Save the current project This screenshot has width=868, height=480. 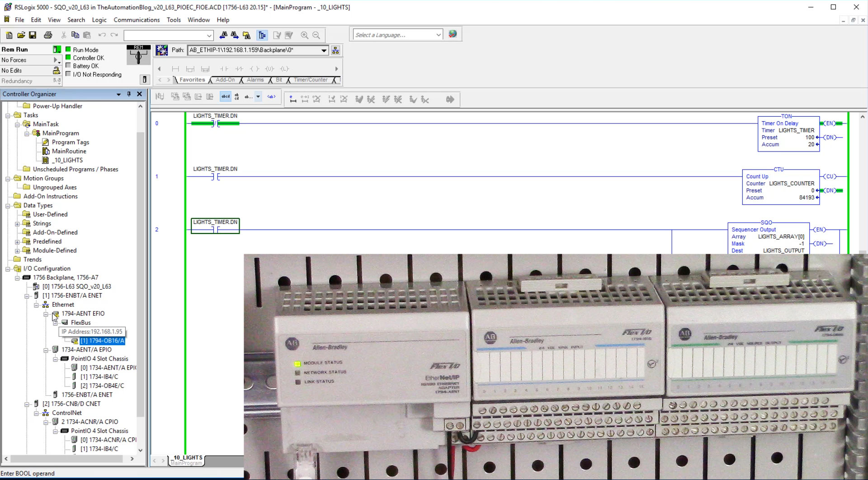(x=32, y=35)
